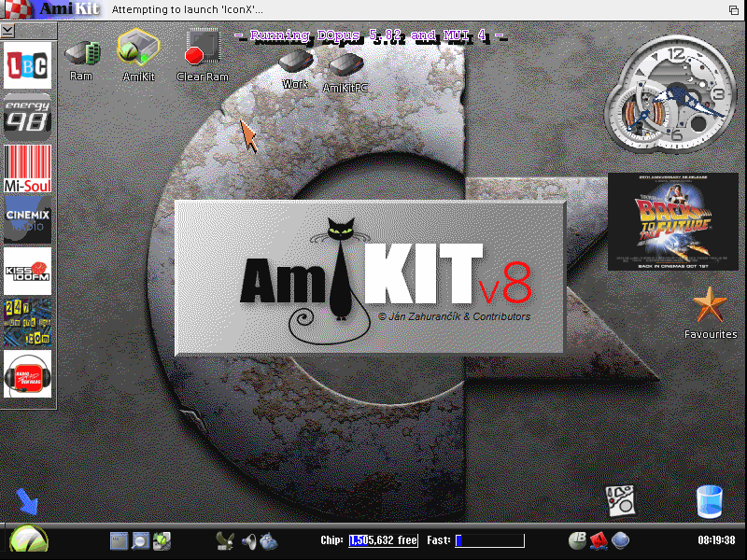
Task: Launch LBC radio station from sidebar
Action: (x=28, y=66)
